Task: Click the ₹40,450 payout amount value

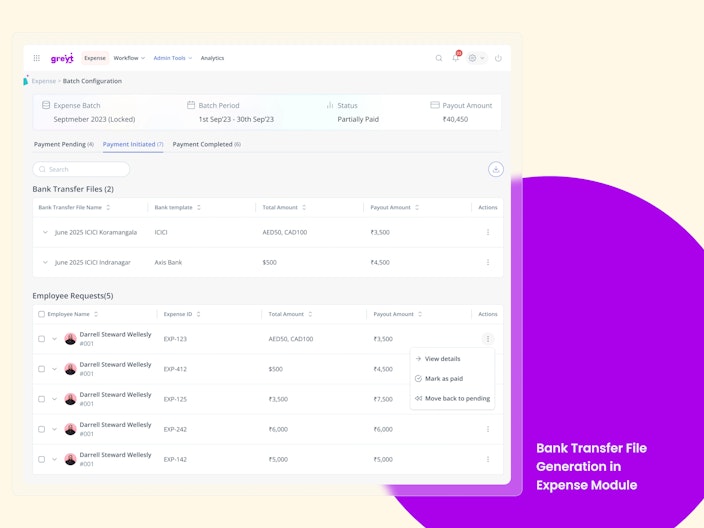Action: click(x=455, y=119)
